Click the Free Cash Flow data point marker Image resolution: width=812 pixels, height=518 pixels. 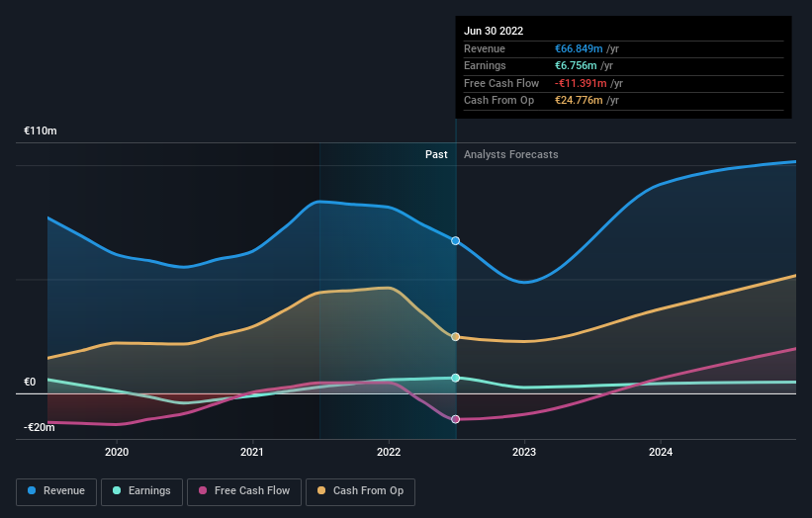455,419
